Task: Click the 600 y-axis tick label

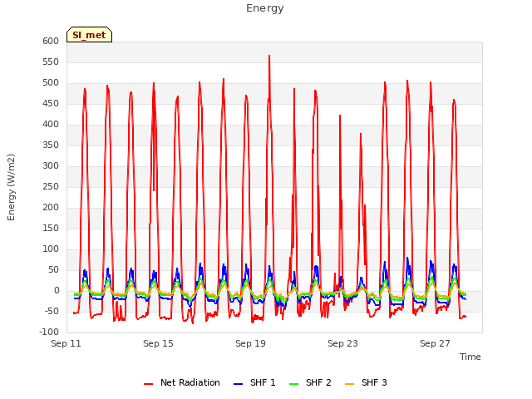Action: [51, 42]
